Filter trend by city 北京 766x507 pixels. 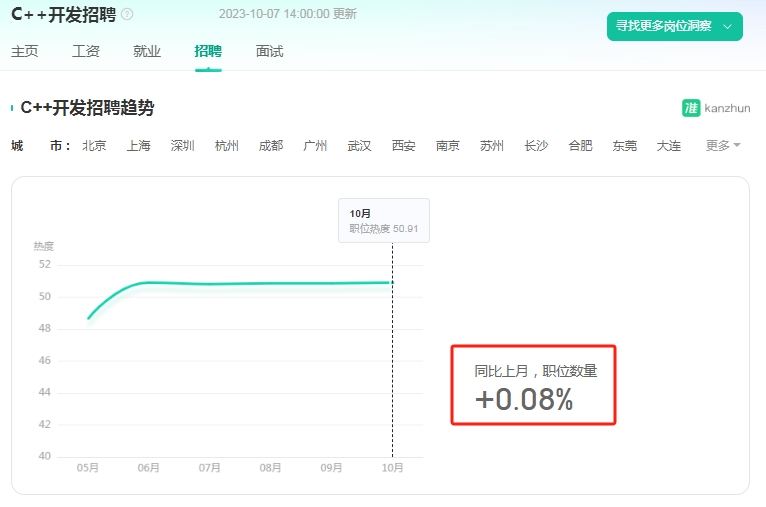coord(94,146)
